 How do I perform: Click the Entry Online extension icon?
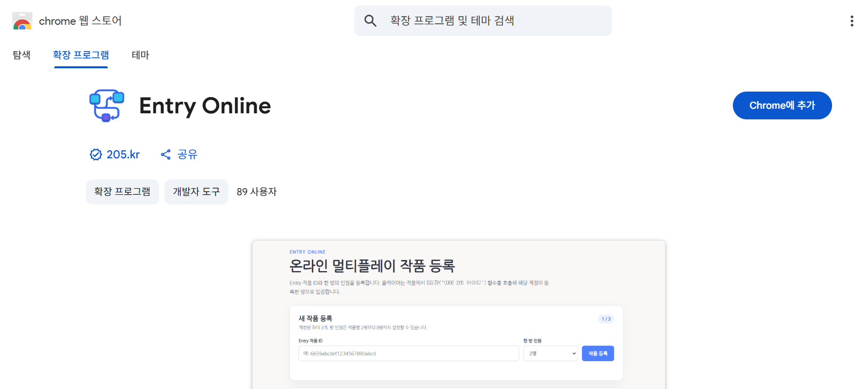107,106
